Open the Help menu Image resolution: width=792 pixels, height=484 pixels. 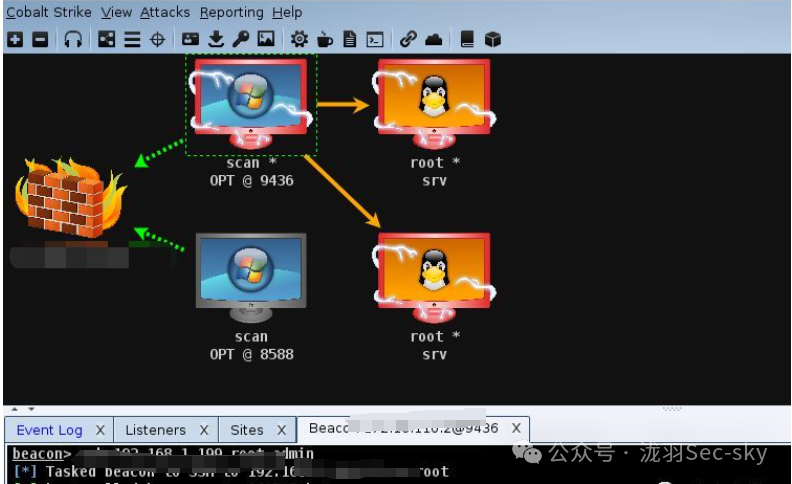pyautogui.click(x=287, y=12)
